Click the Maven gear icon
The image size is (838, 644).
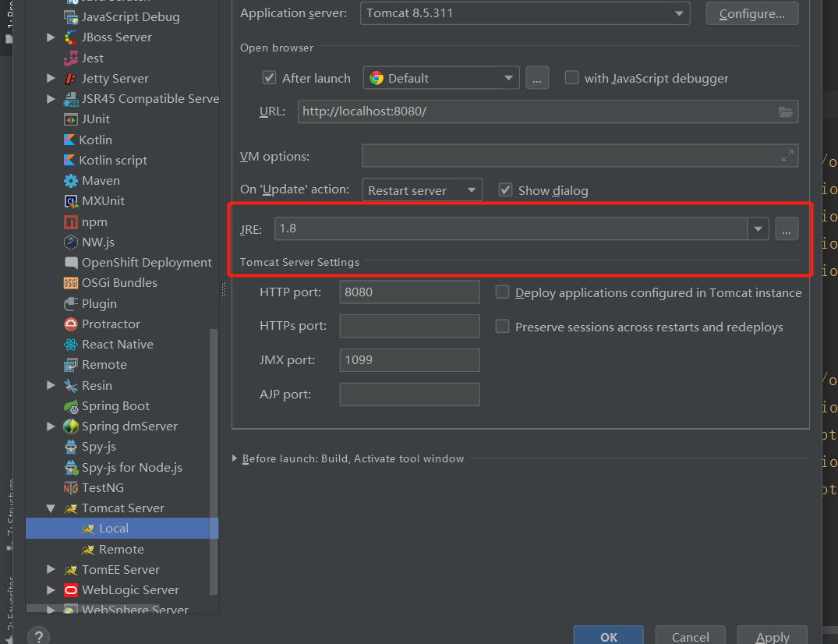[x=70, y=181]
